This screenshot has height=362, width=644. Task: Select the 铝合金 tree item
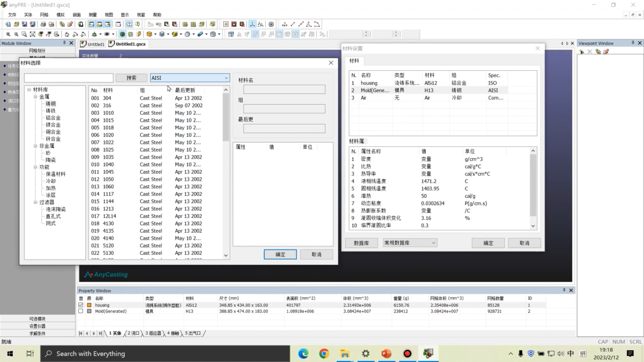coord(53,118)
